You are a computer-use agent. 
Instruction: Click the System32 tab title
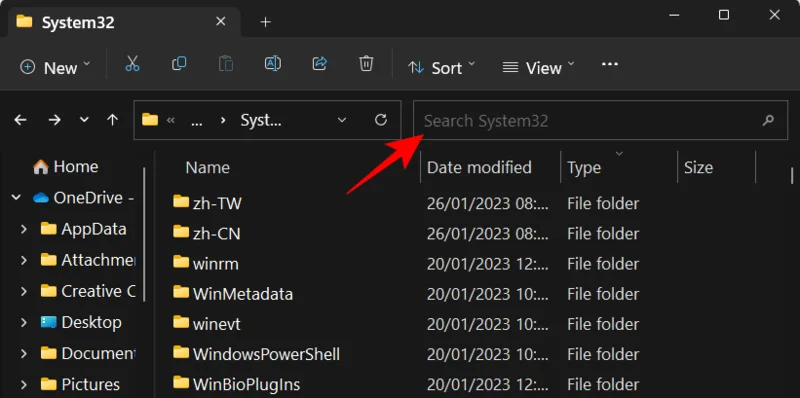coord(78,22)
